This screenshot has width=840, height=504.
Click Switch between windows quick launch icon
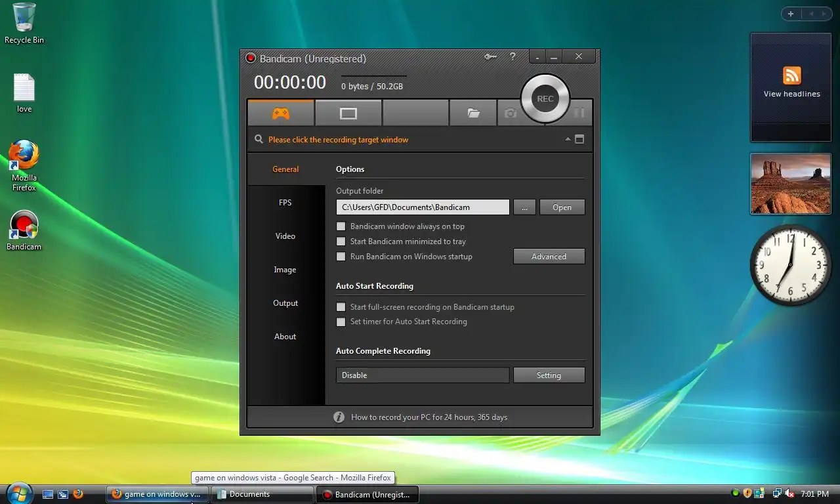tap(63, 494)
